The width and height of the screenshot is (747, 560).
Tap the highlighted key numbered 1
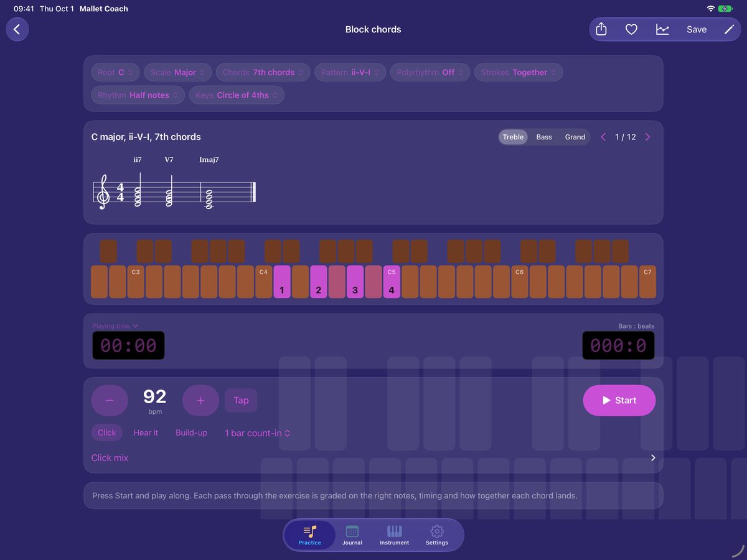click(282, 282)
